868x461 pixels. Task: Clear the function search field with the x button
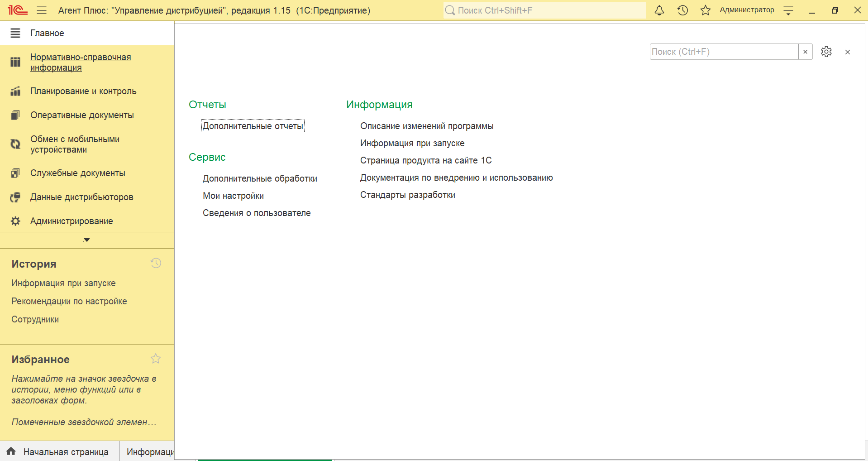pyautogui.click(x=805, y=52)
